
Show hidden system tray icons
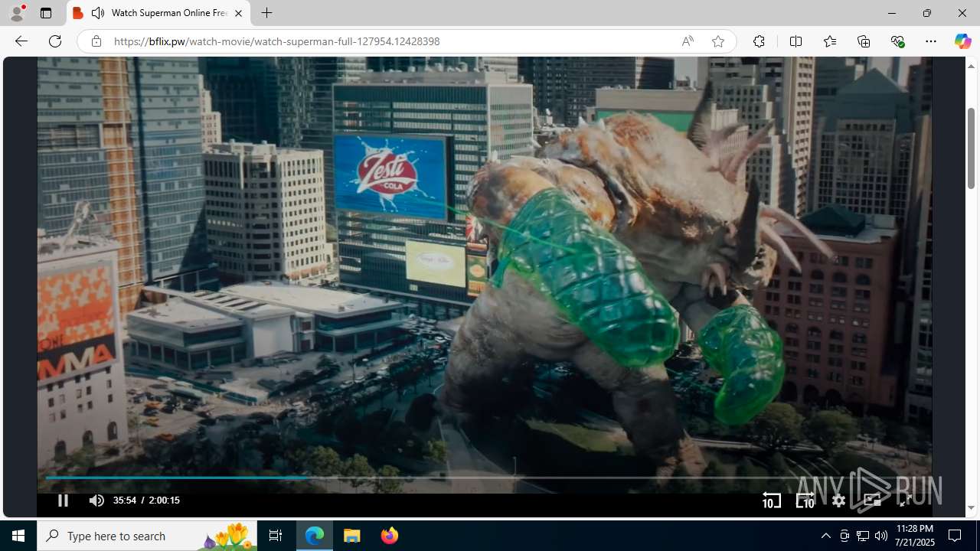825,536
